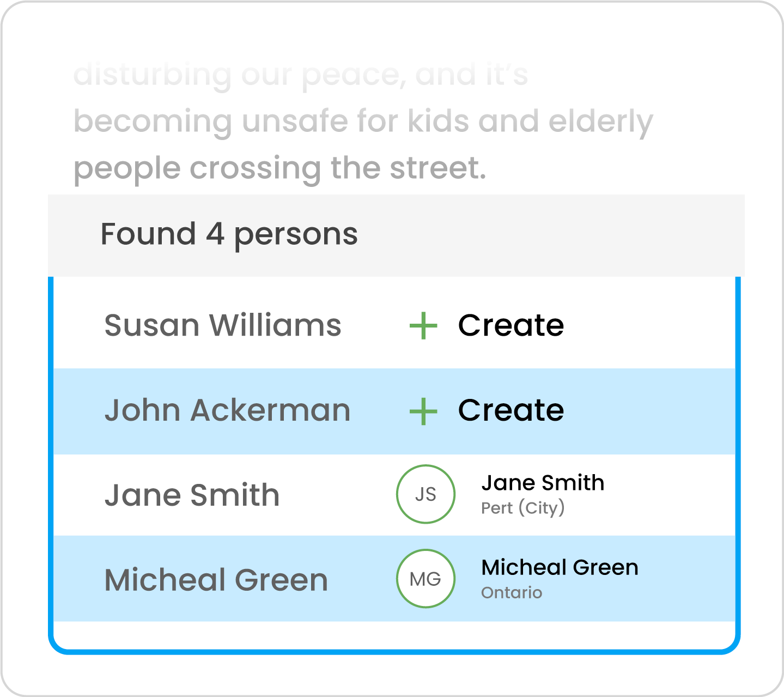Click the JS avatar circle
Image resolution: width=784 pixels, height=697 pixels.
(426, 494)
